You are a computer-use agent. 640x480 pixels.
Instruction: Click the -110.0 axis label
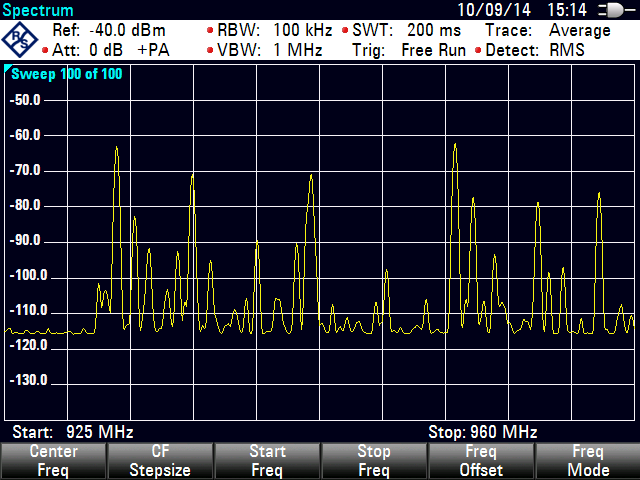(28, 311)
